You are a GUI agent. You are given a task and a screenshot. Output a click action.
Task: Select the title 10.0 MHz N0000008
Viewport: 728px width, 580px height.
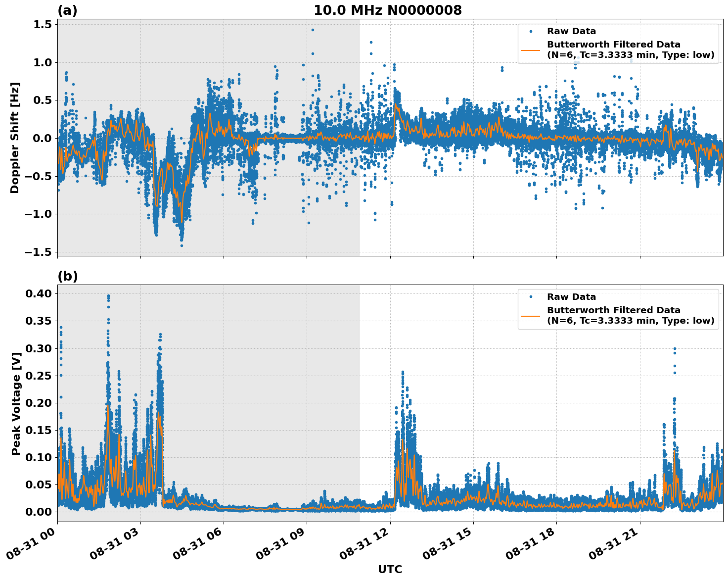[x=388, y=10]
